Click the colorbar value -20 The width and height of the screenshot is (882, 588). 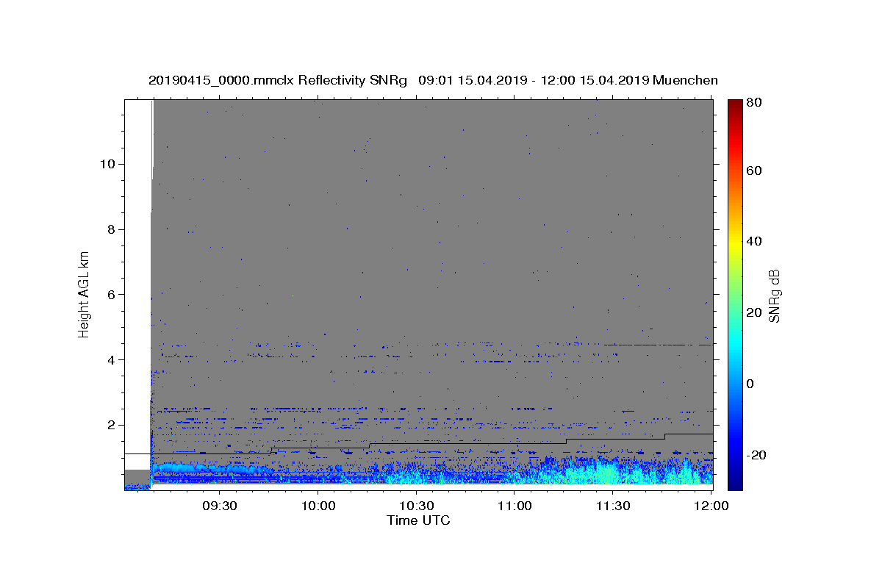(x=756, y=455)
